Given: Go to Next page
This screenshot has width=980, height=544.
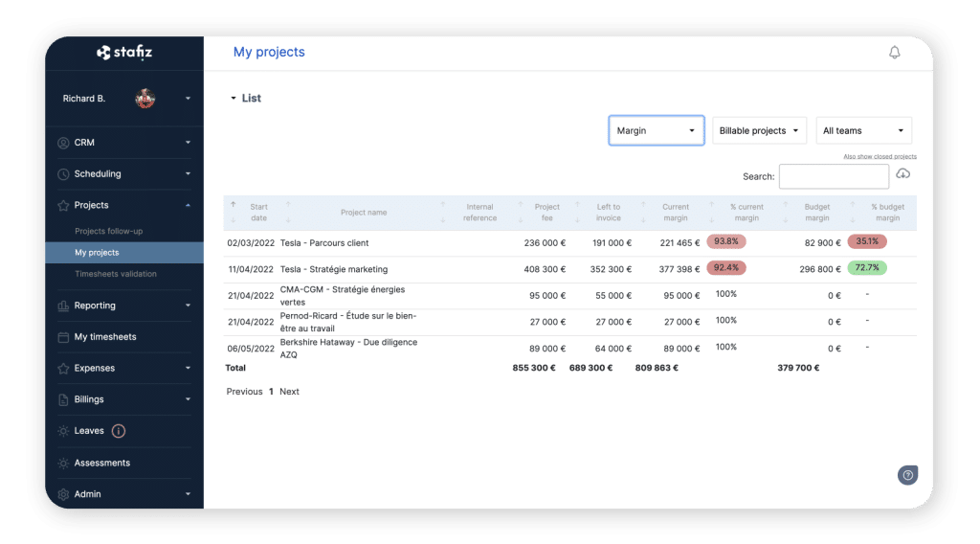Looking at the screenshot, I should point(289,392).
